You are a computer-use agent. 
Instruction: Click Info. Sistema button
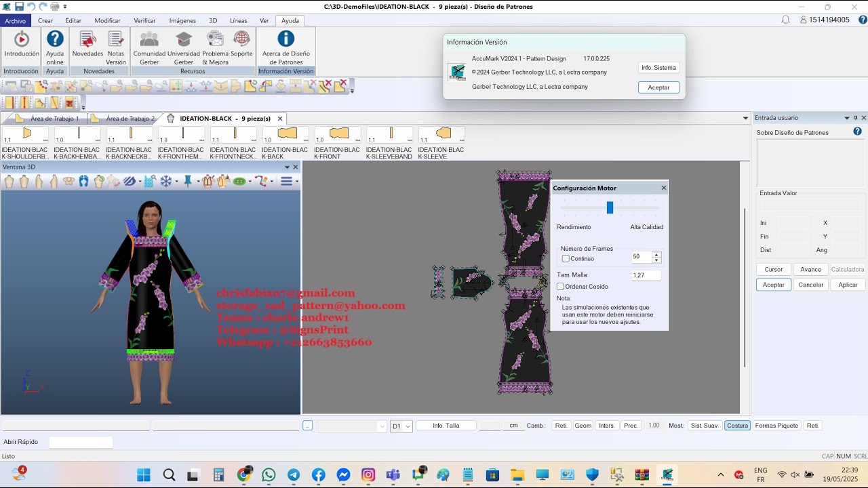(658, 68)
